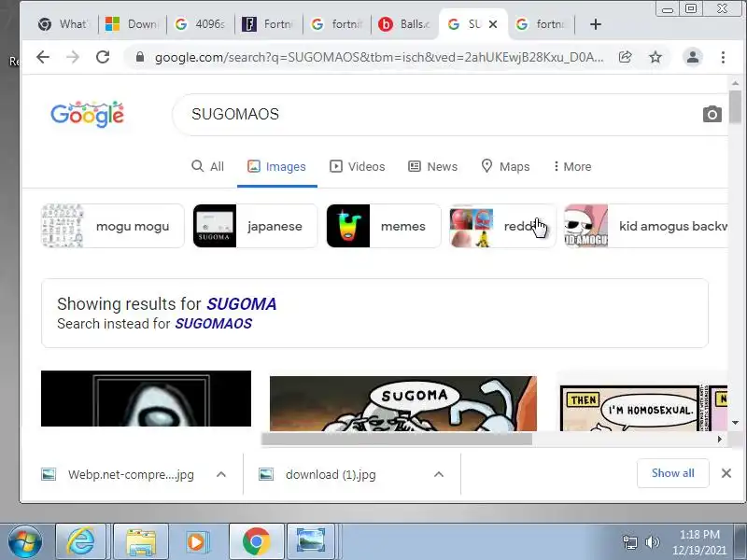The width and height of the screenshot is (747, 560).
Task: Click the horizontal scrollbar thumb
Action: coord(396,439)
